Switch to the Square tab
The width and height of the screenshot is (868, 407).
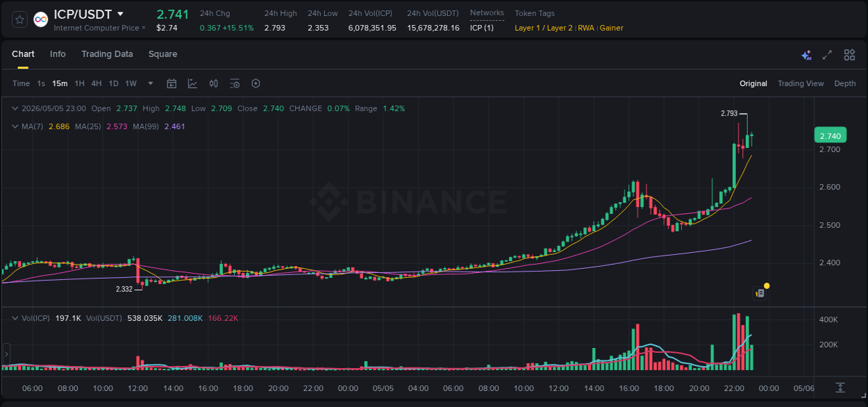[x=162, y=54]
